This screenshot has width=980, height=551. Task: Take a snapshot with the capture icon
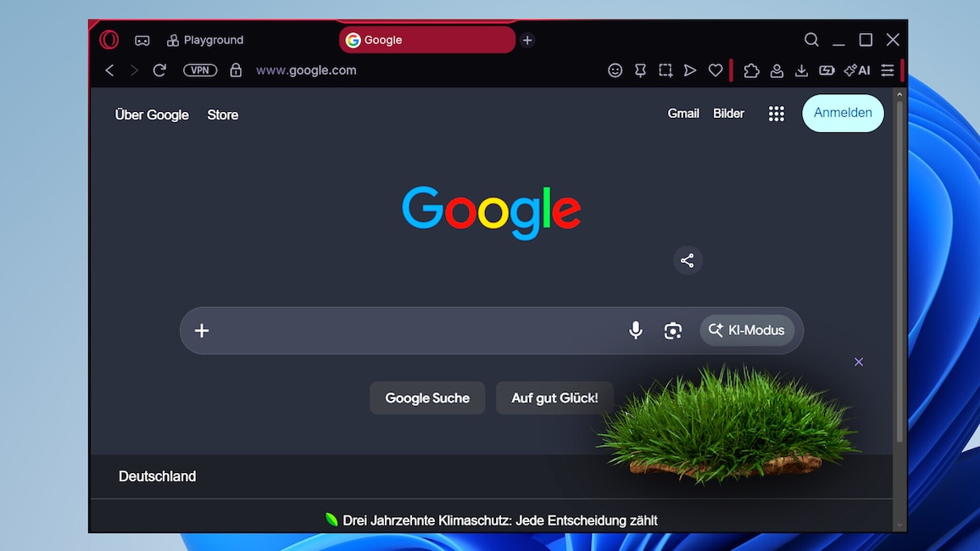(x=665, y=70)
